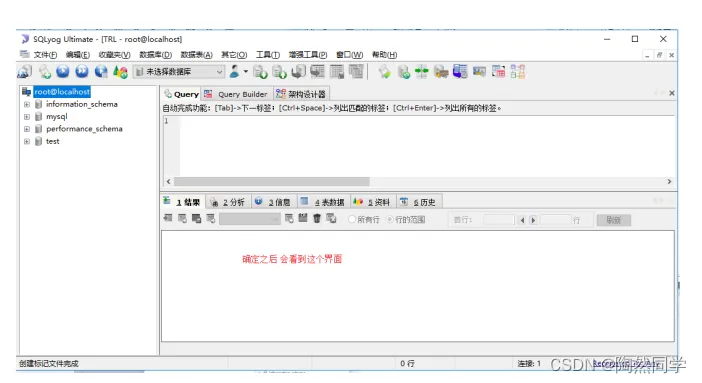Select the performance_schema database label
Viewport: 702px width, 383px height.
click(x=84, y=129)
